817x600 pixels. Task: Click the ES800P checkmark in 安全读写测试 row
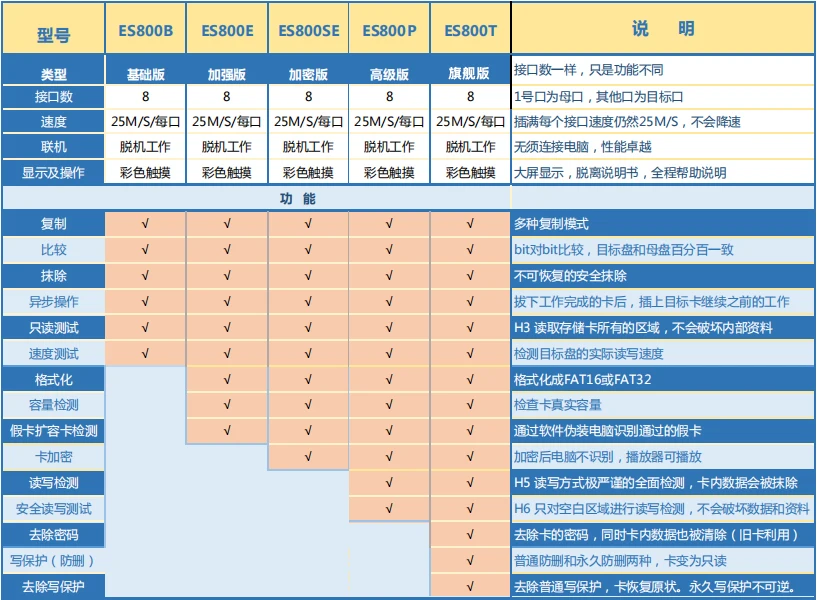click(x=389, y=509)
